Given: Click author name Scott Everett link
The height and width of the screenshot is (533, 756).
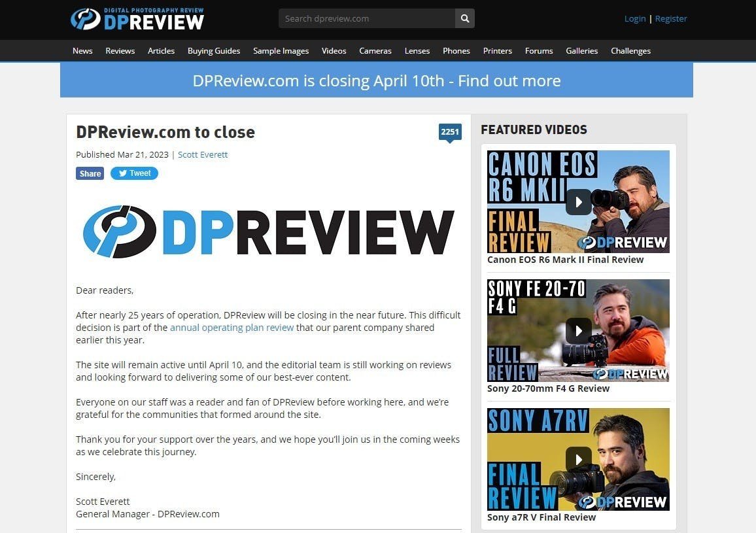Looking at the screenshot, I should (203, 155).
